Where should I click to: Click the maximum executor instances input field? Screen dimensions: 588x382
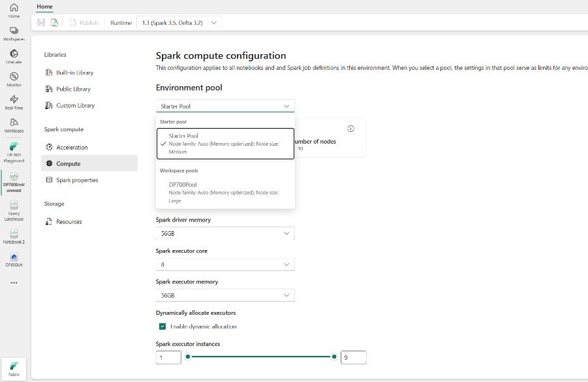click(x=353, y=357)
